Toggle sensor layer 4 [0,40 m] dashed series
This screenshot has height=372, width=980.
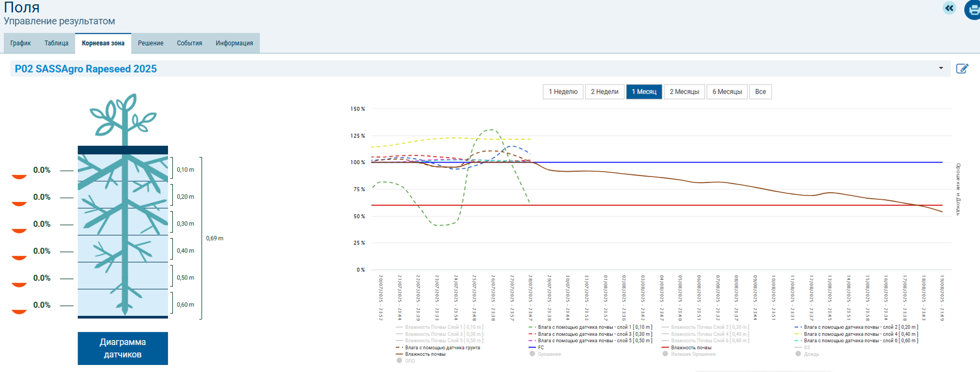pyautogui.click(x=860, y=334)
